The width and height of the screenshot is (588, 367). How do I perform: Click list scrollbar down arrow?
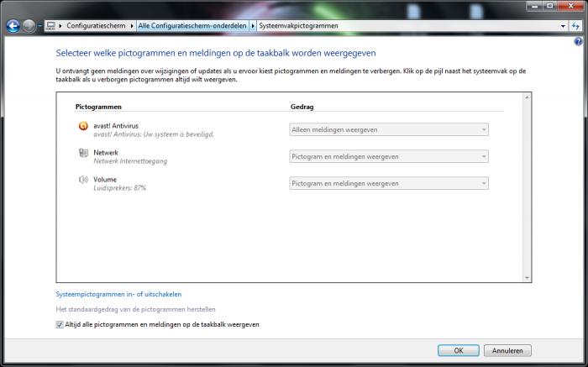pos(527,278)
